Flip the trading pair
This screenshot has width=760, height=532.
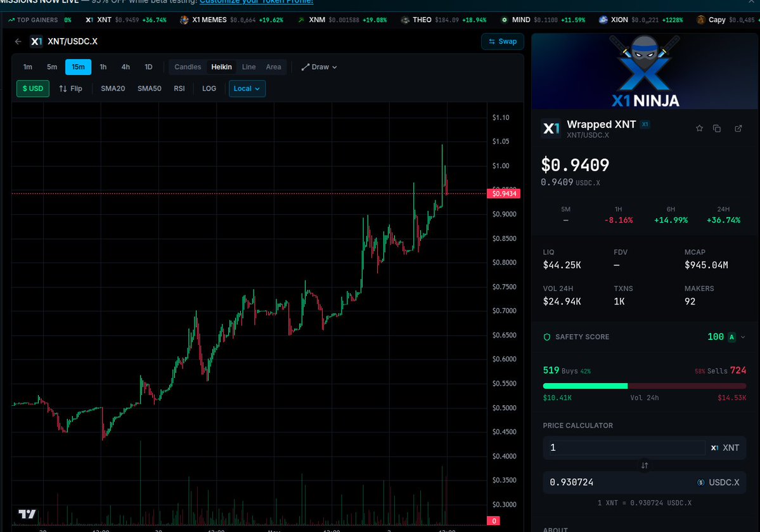coord(71,89)
